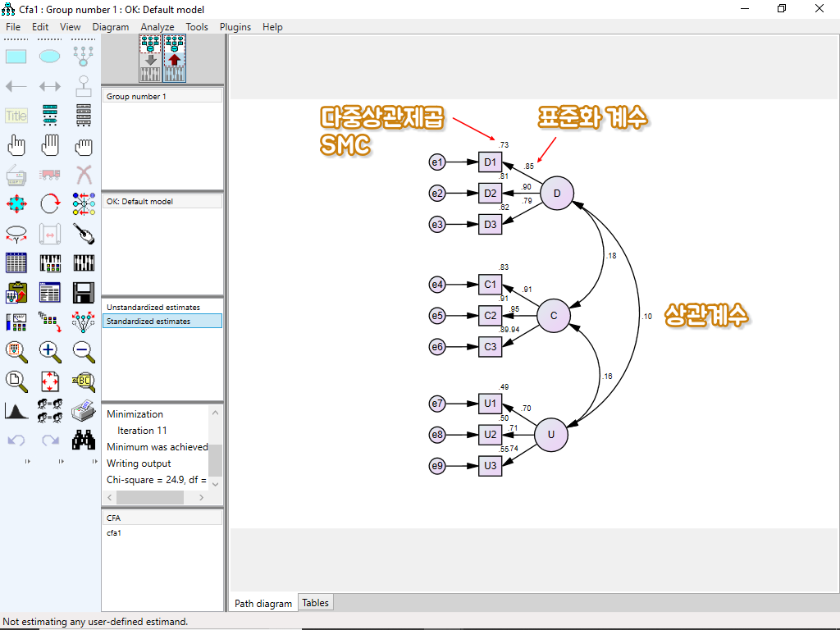Screen dimensions: 840x630
Task: Click the Redo arrow icon
Action: (x=50, y=441)
